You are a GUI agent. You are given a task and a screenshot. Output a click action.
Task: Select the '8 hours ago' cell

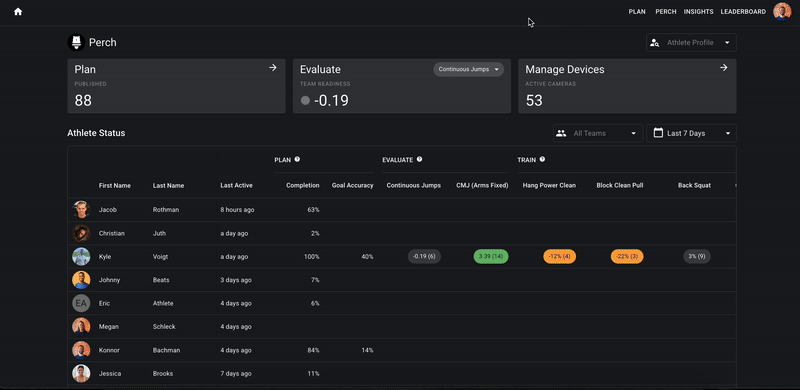(x=237, y=210)
